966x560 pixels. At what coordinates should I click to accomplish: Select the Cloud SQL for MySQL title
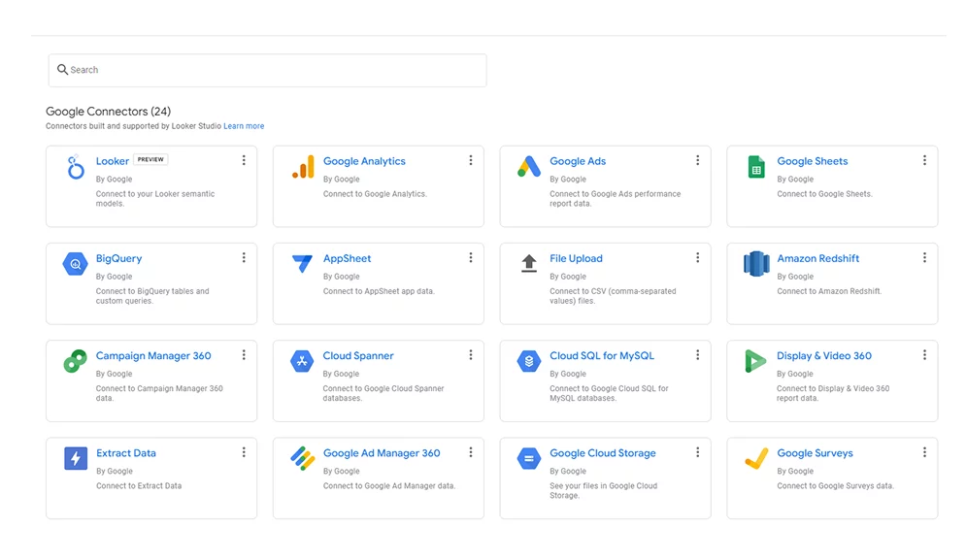tap(602, 355)
